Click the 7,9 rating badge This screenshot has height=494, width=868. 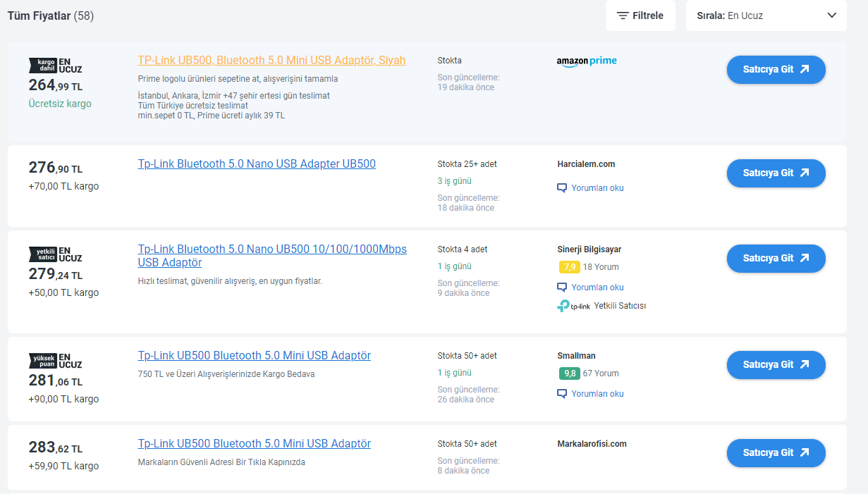pyautogui.click(x=569, y=267)
